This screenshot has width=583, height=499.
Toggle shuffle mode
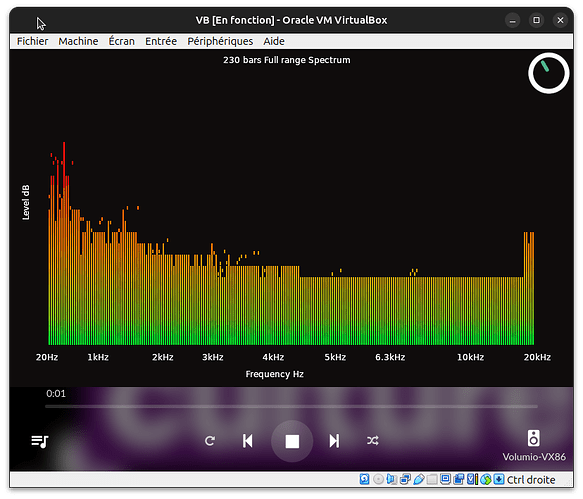pyautogui.click(x=373, y=441)
